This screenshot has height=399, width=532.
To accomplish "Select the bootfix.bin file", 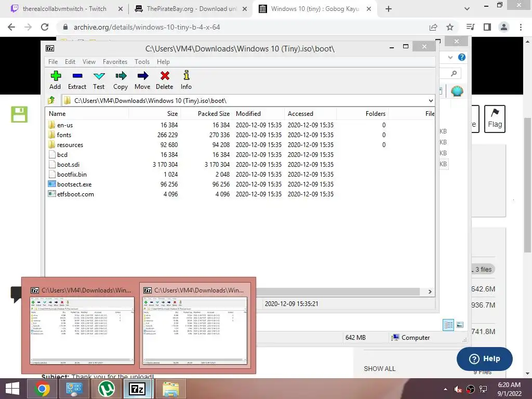I will coord(72,175).
